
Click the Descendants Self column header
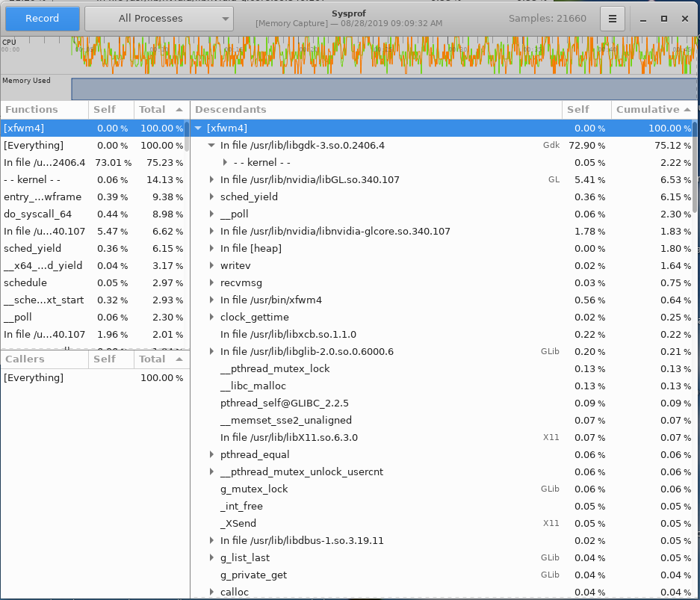point(586,110)
